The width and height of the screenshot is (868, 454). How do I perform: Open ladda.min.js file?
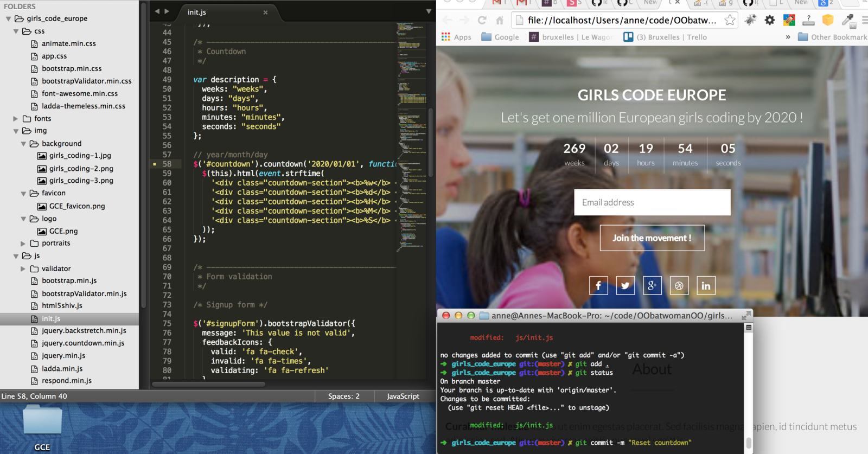62,369
